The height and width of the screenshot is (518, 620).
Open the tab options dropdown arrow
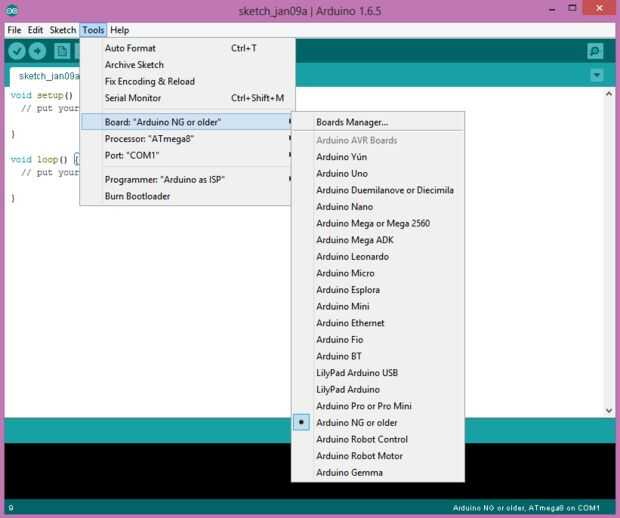597,75
